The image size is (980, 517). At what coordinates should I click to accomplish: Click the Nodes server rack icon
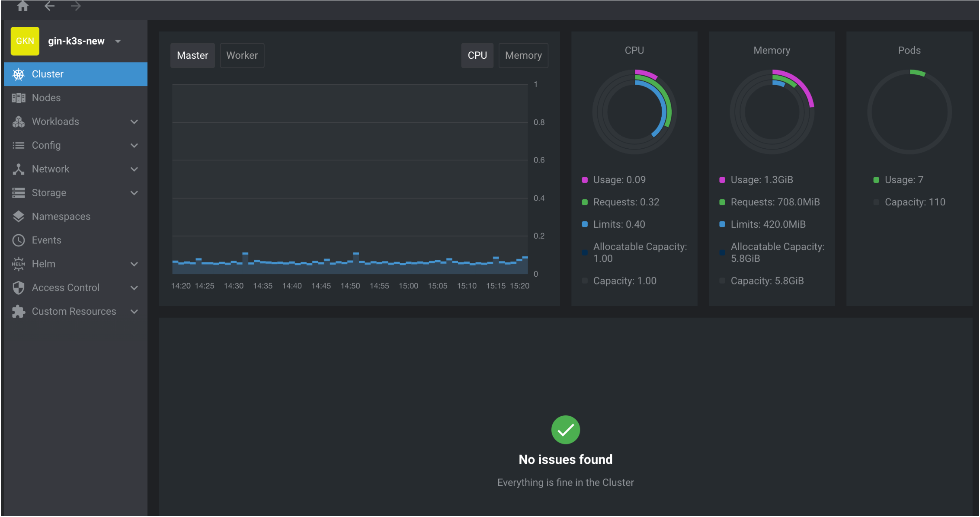(x=18, y=98)
